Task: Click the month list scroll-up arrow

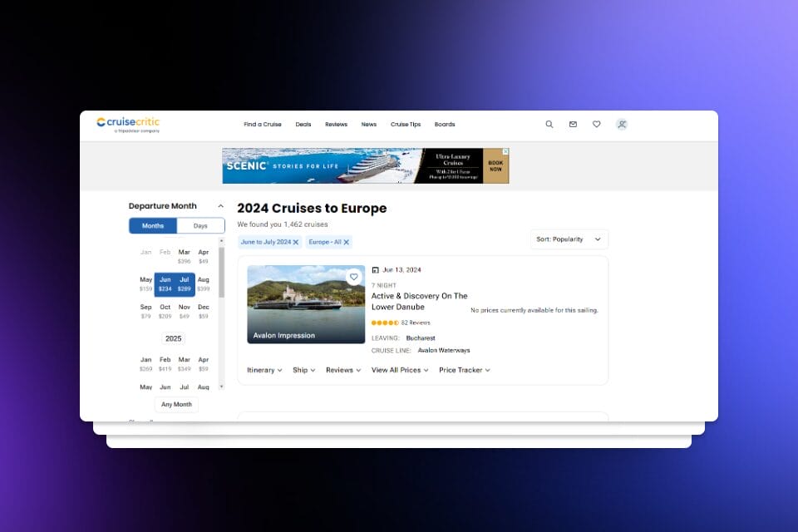Action: click(x=221, y=240)
